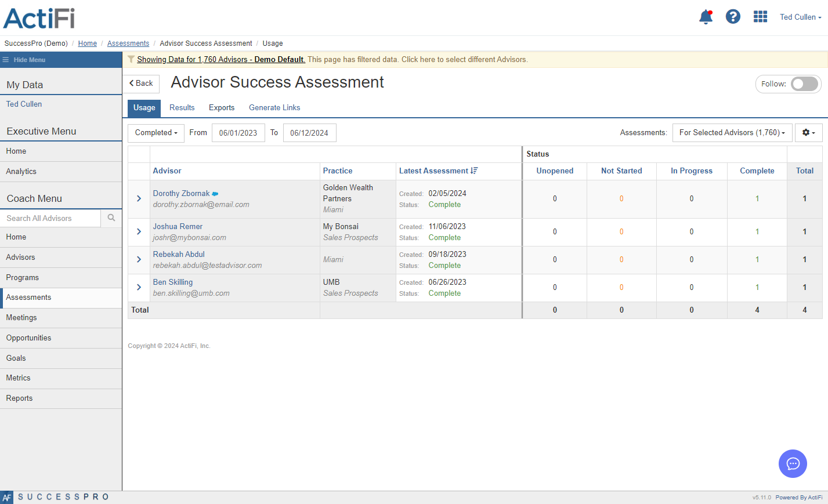Viewport: 828px width, 504px height.
Task: Click the Latest Assessment sort icon
Action: coord(474,171)
